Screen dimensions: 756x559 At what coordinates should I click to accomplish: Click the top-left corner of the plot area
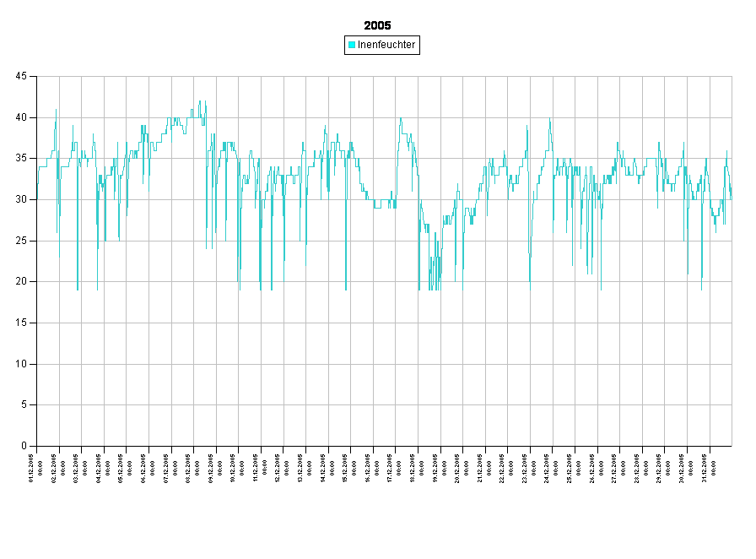37,77
